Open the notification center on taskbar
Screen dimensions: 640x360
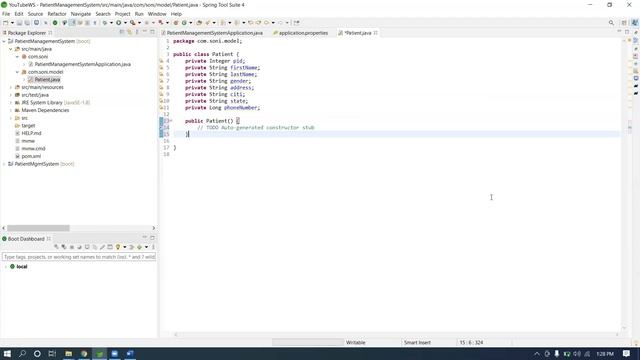point(627,353)
